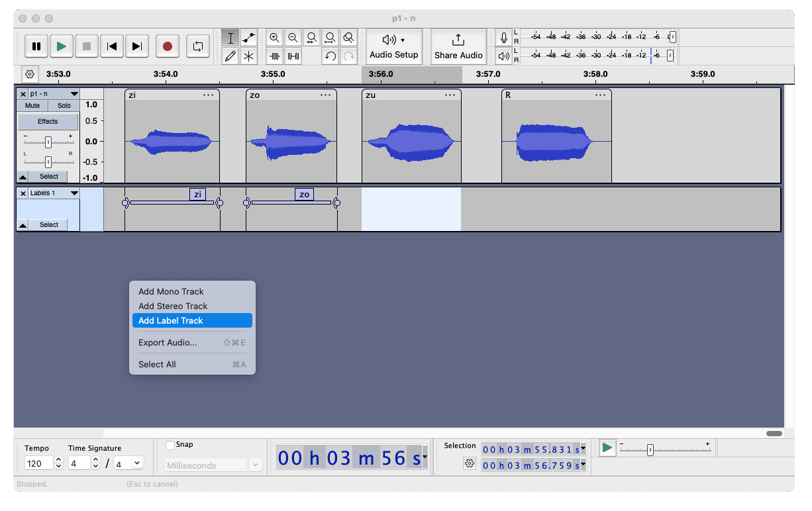Click the playback meter speaker icon

click(x=504, y=56)
